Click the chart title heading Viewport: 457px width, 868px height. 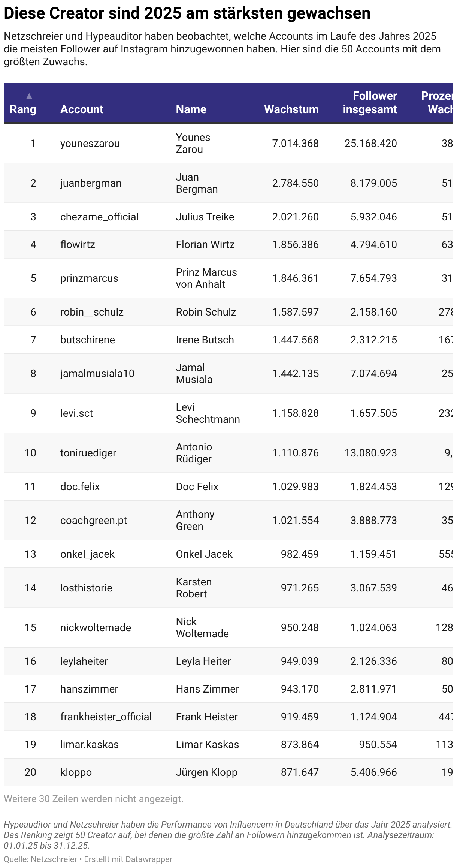[x=187, y=13]
